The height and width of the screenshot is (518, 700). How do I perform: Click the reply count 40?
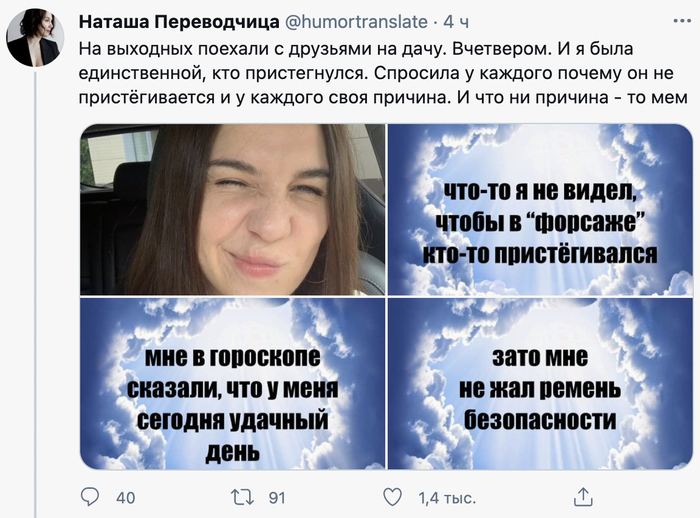pos(125,497)
